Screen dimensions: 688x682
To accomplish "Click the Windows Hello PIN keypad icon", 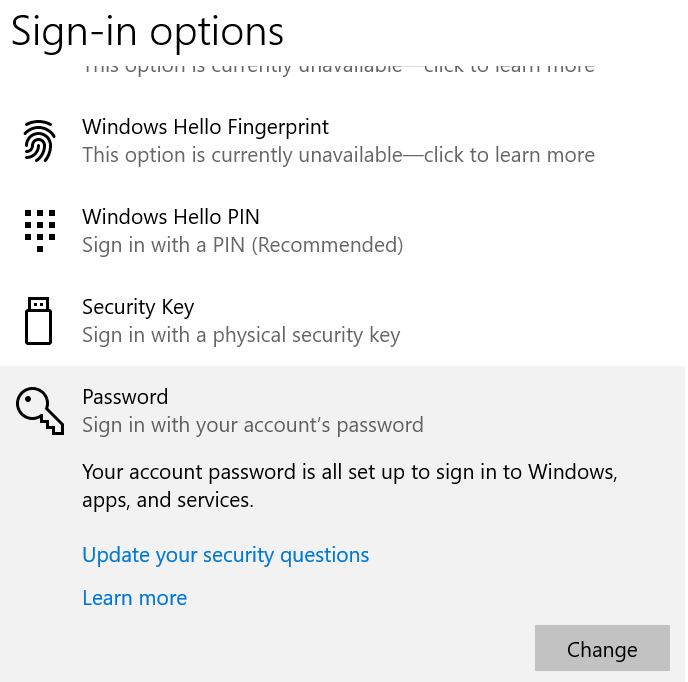I will point(39,230).
